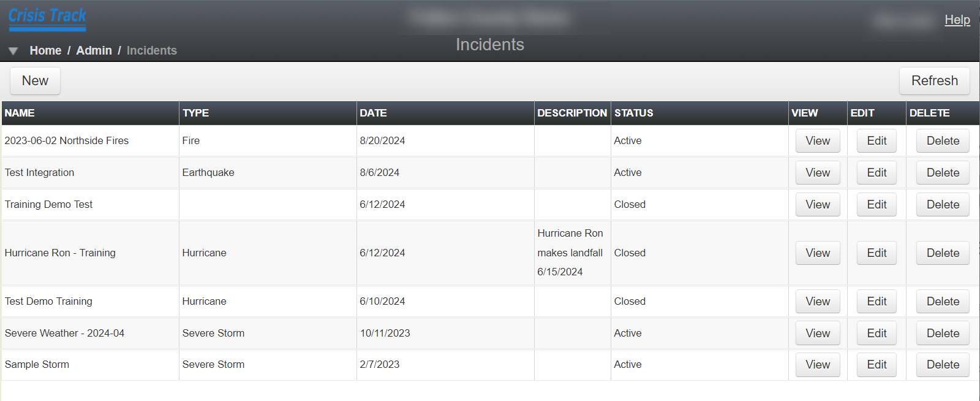980x401 pixels.
Task: Sort incidents by the DATE column
Action: click(374, 113)
